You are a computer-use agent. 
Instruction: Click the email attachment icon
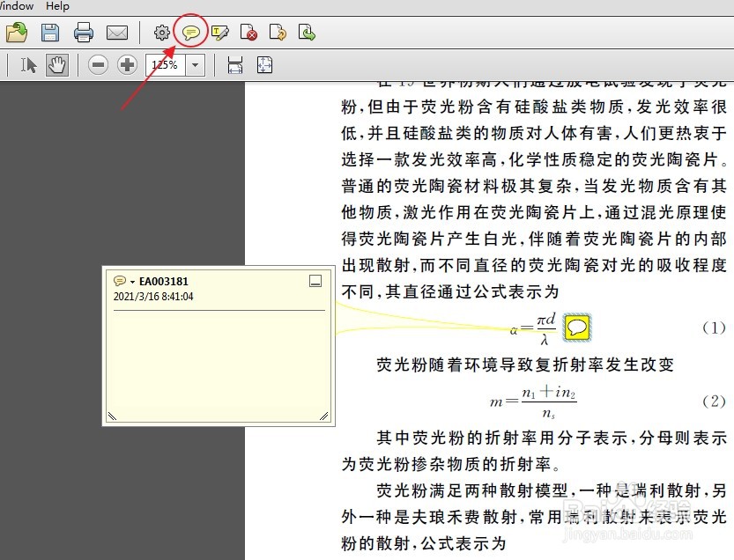pyautogui.click(x=117, y=33)
